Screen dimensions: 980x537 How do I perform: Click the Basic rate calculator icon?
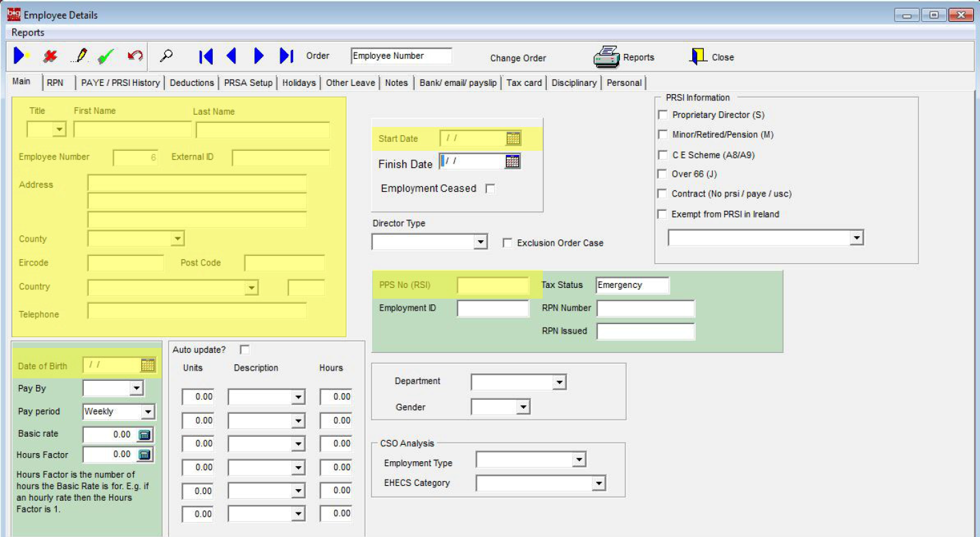[x=145, y=435]
